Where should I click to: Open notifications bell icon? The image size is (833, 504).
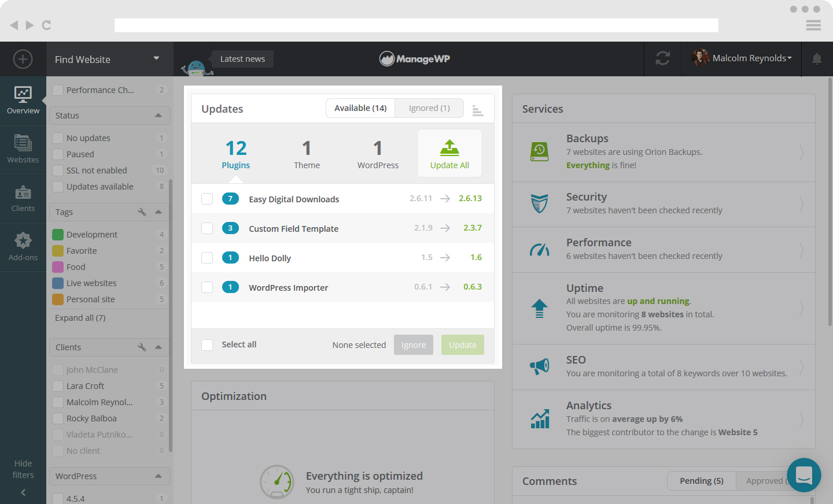(x=817, y=59)
